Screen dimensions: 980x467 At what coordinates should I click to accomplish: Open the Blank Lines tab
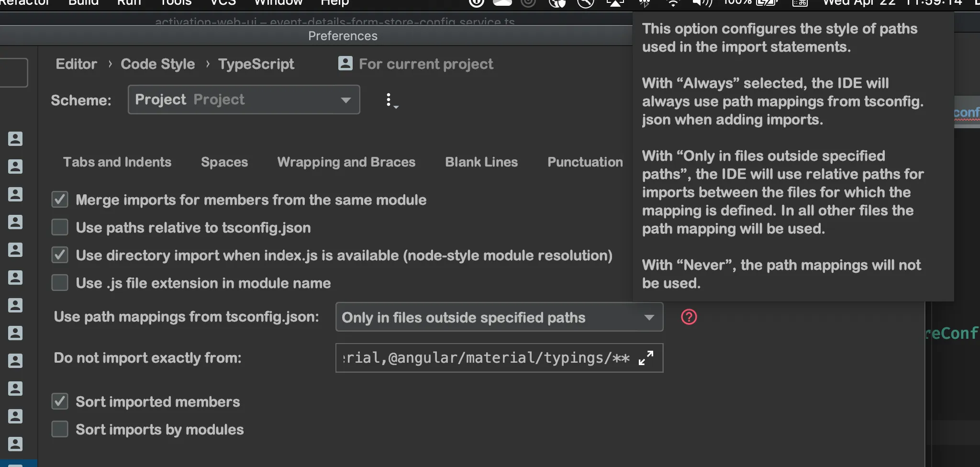481,162
